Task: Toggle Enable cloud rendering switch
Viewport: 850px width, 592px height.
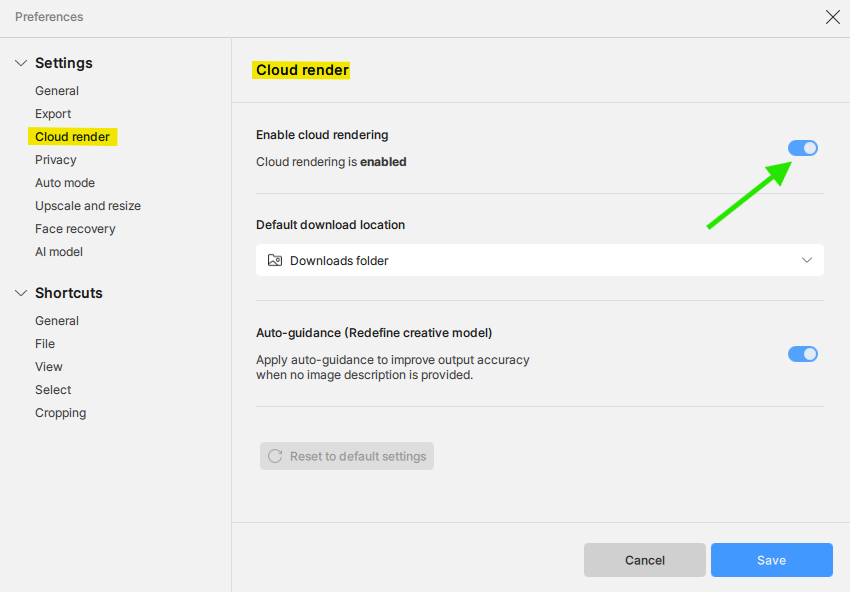Action: (803, 148)
